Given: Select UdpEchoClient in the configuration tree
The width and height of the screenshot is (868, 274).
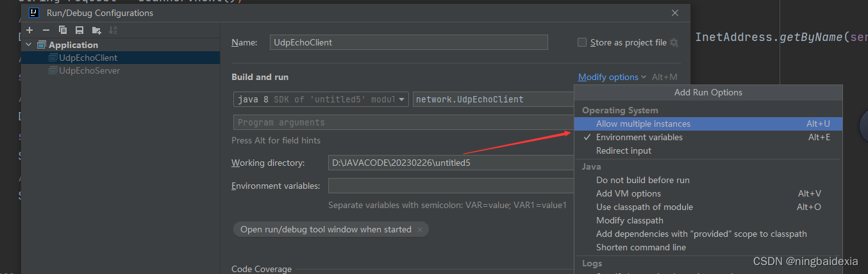Looking at the screenshot, I should pos(88,58).
